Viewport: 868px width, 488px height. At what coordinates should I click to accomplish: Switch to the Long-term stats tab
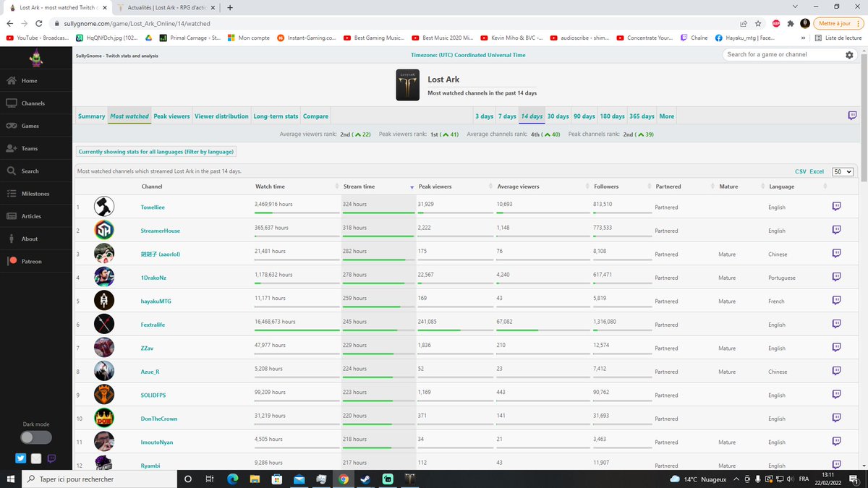pos(276,116)
